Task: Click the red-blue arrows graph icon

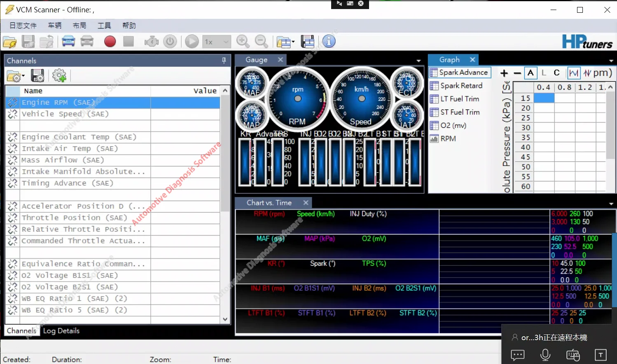Action: click(x=588, y=73)
